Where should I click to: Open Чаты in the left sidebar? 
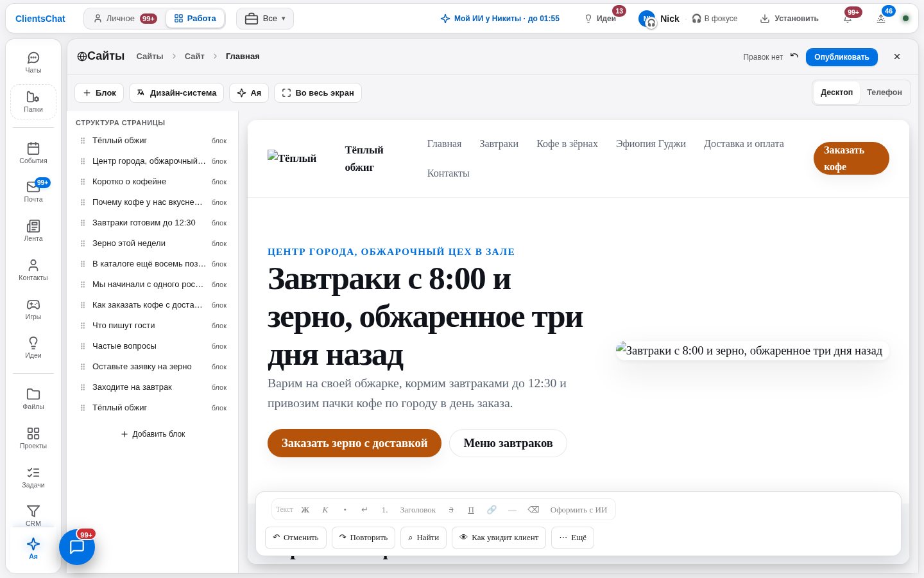click(x=33, y=62)
